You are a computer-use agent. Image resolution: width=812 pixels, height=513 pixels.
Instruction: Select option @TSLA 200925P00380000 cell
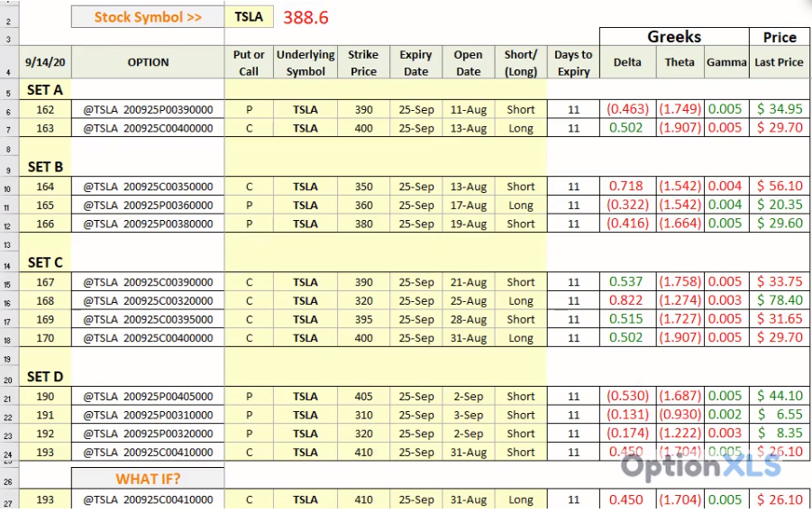pos(148,224)
